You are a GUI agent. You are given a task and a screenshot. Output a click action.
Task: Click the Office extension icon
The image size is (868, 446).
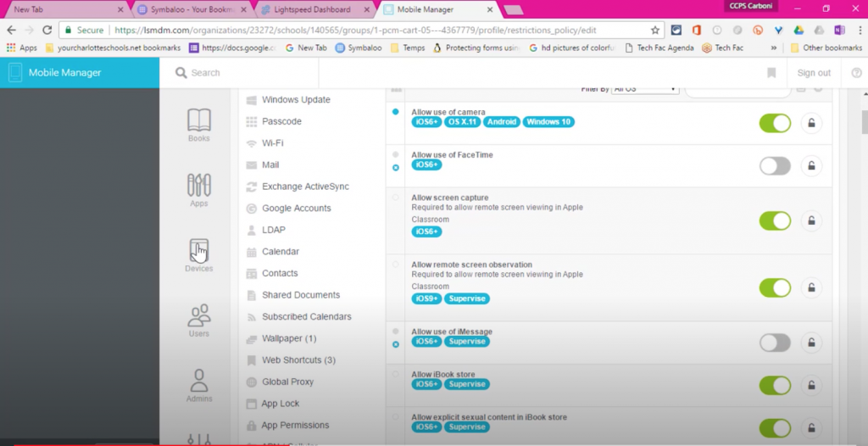point(697,30)
